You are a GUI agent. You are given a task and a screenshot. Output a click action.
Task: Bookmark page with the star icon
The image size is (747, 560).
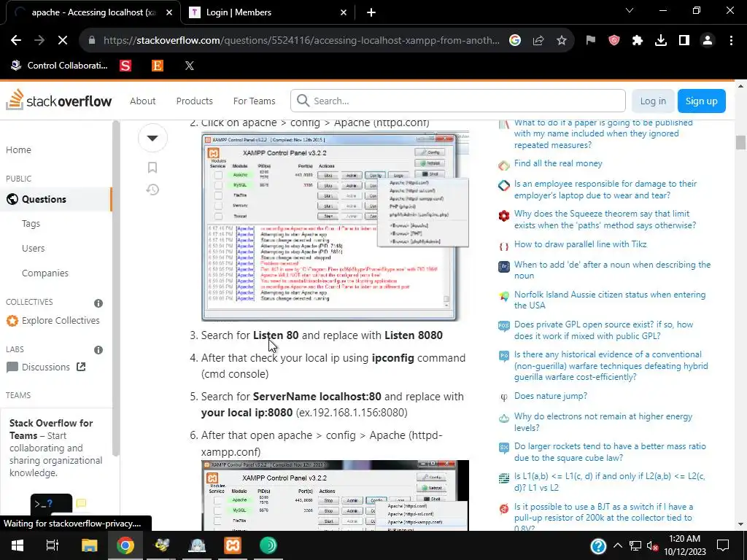click(562, 41)
